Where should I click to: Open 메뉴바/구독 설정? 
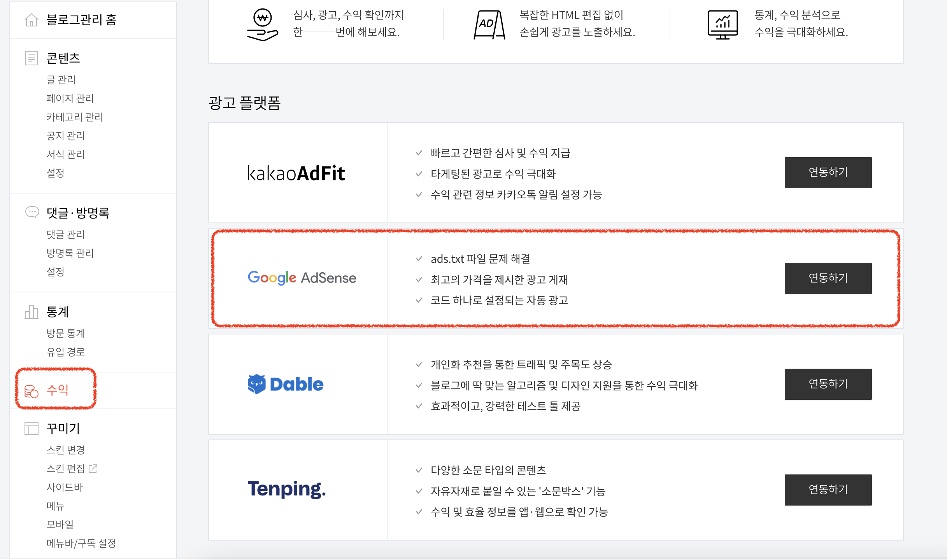(x=81, y=543)
